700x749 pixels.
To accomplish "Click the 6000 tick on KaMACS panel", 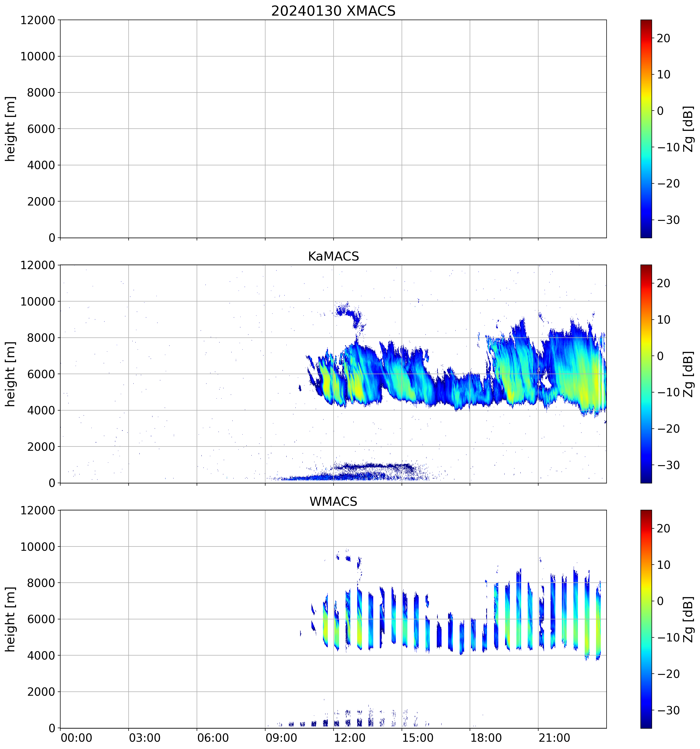I will pyautogui.click(x=41, y=374).
